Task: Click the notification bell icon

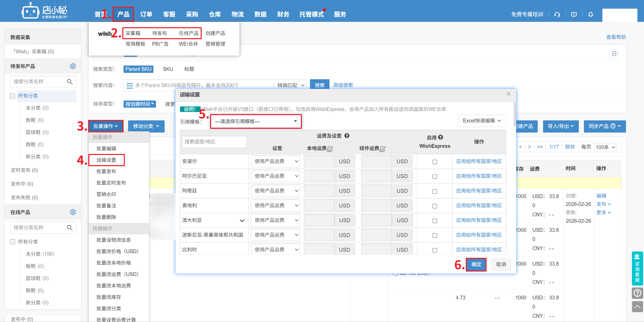Action: coord(590,14)
